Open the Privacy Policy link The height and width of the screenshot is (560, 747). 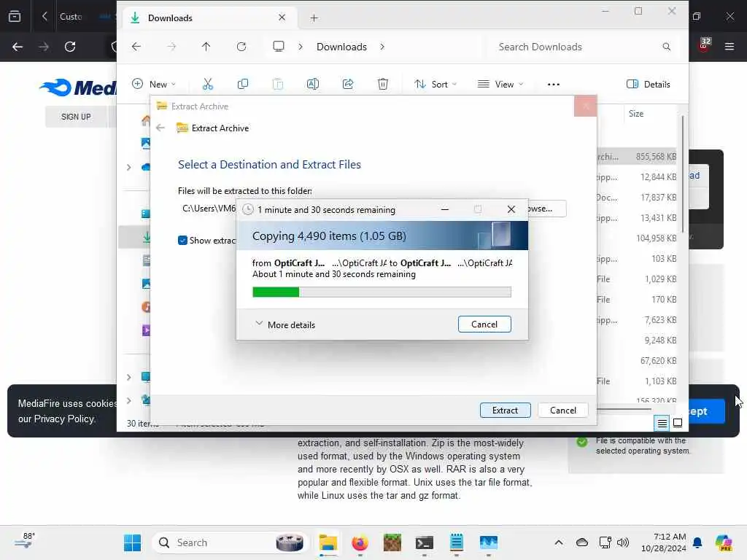point(64,419)
